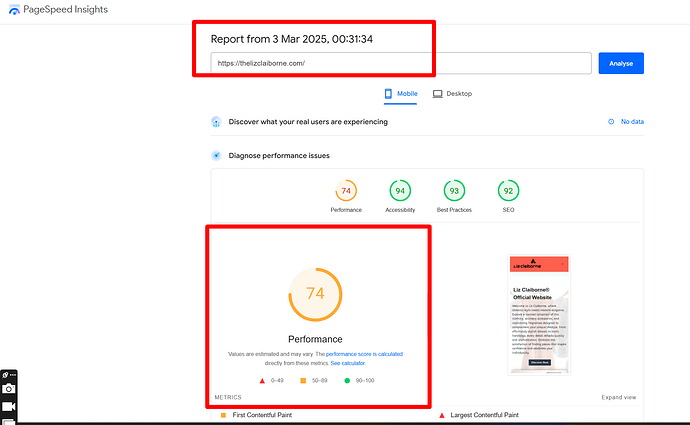Click the PageSpeed Insights logo icon

14,10
